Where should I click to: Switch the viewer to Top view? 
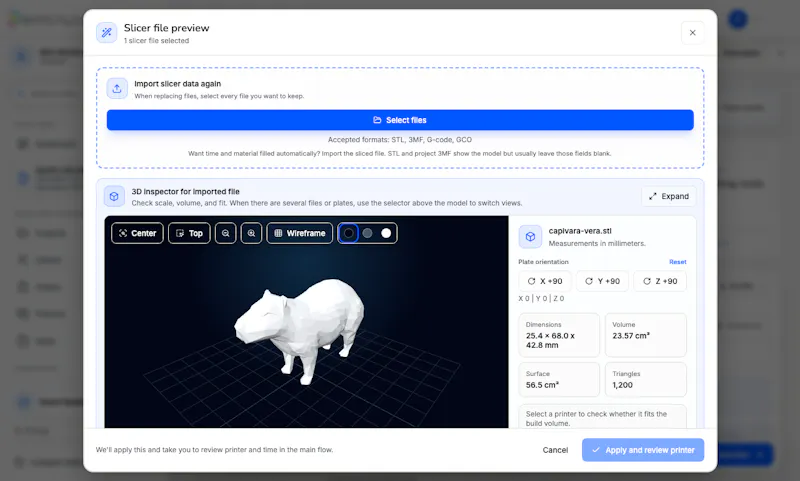(x=189, y=233)
